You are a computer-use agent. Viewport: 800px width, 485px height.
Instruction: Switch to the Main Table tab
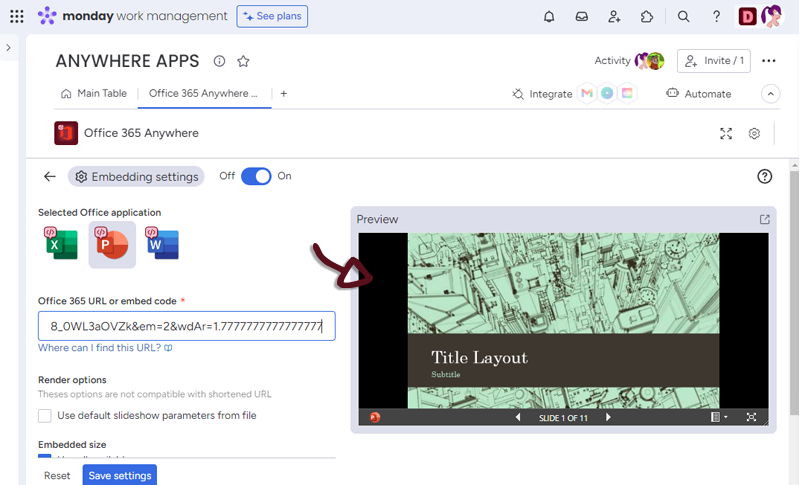(94, 94)
